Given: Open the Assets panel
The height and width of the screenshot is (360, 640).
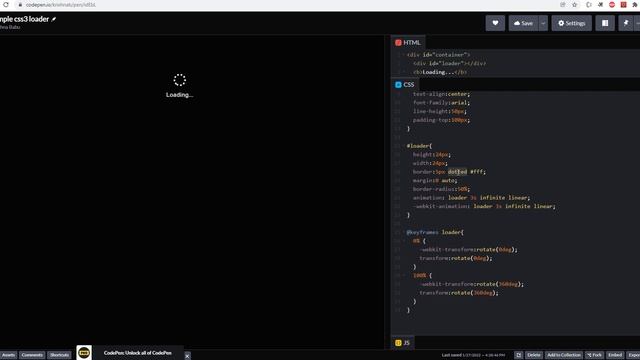Looking at the screenshot, I should click(x=9, y=355).
